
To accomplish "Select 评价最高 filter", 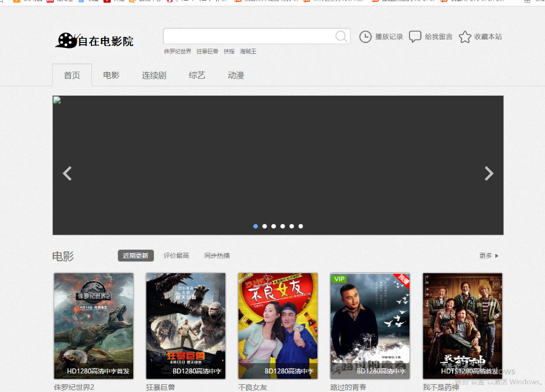I will point(176,256).
